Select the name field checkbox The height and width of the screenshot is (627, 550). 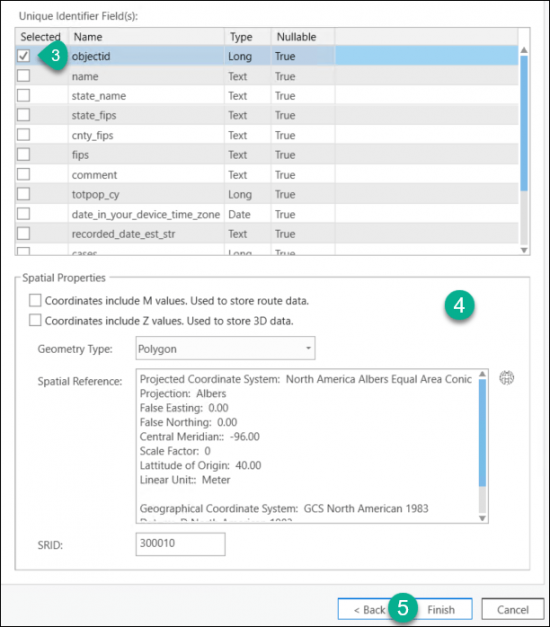[23, 76]
